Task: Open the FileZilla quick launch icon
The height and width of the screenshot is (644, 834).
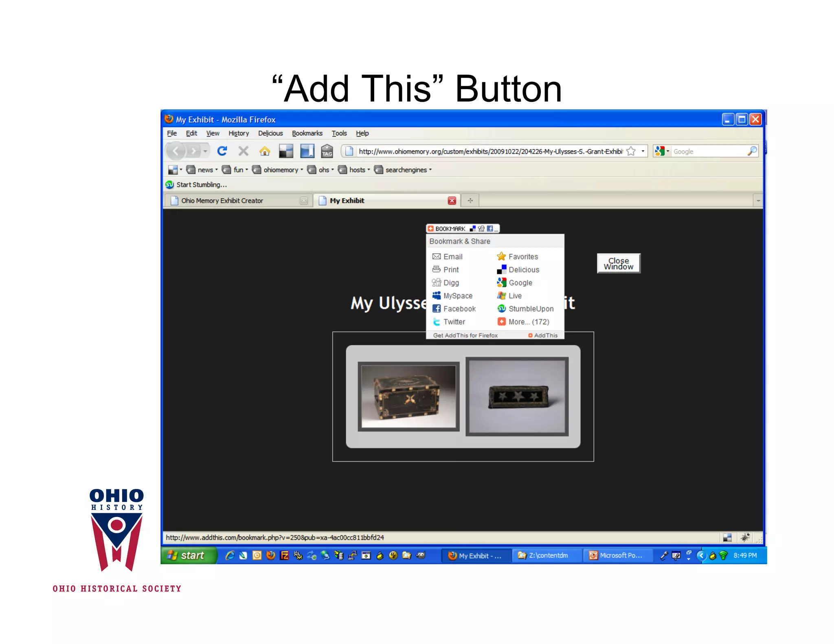Action: (x=284, y=555)
